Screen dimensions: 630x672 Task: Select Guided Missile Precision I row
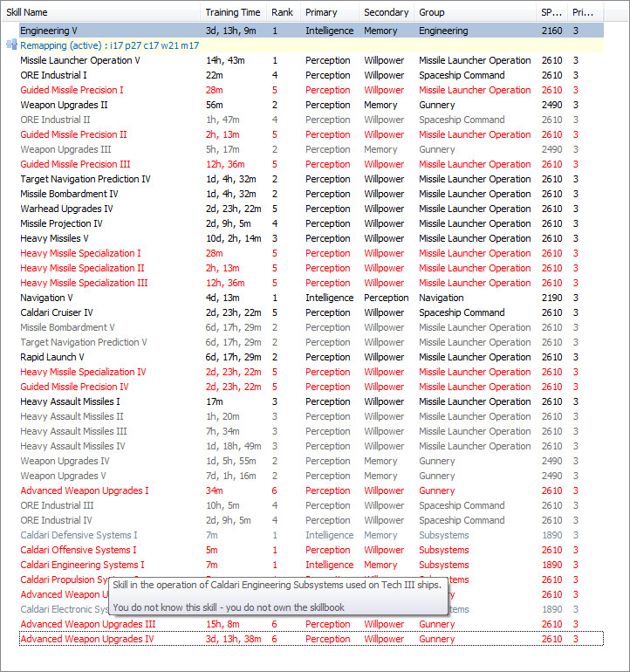[x=312, y=90]
